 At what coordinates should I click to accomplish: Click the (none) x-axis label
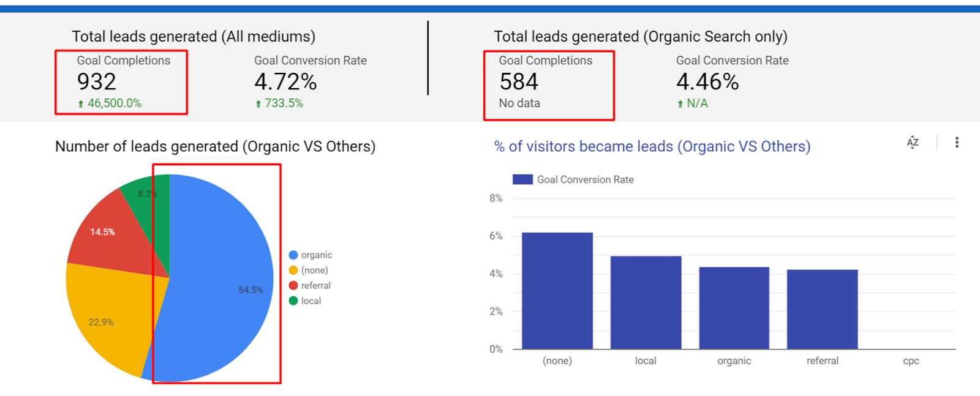[x=557, y=361]
